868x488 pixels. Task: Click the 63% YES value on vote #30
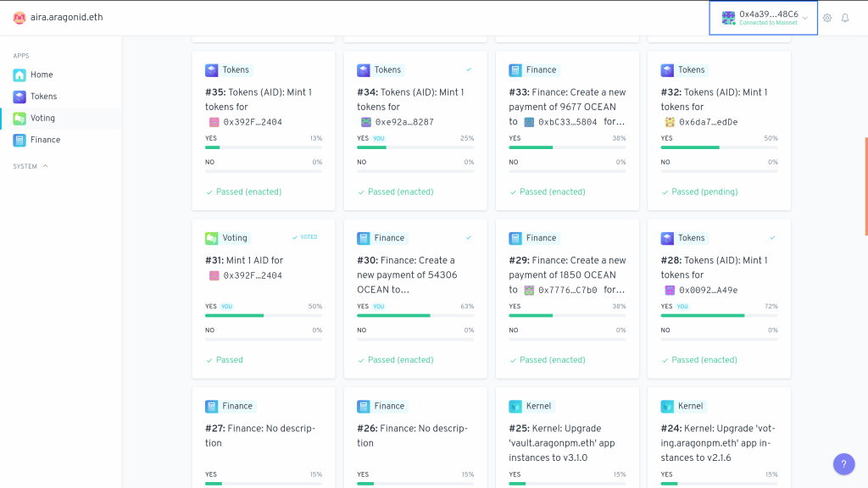pos(467,307)
